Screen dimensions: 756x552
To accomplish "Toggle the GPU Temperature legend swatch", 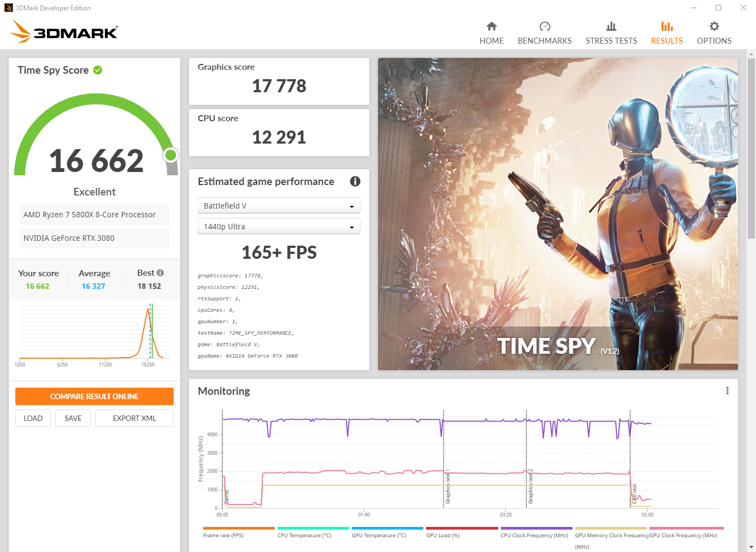I will (387, 528).
